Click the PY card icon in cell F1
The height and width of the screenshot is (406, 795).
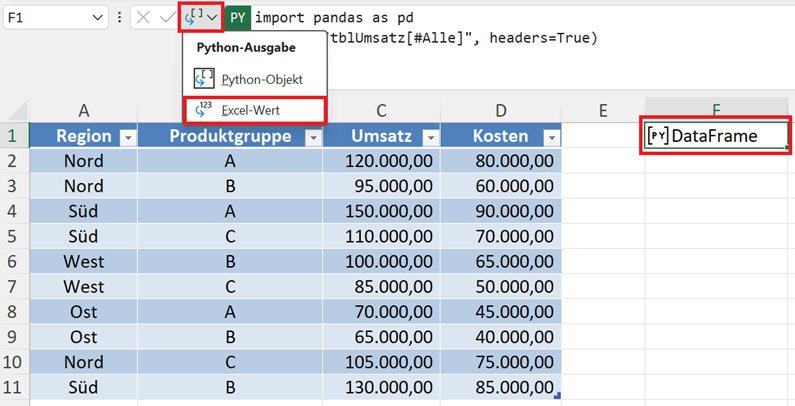tap(658, 136)
